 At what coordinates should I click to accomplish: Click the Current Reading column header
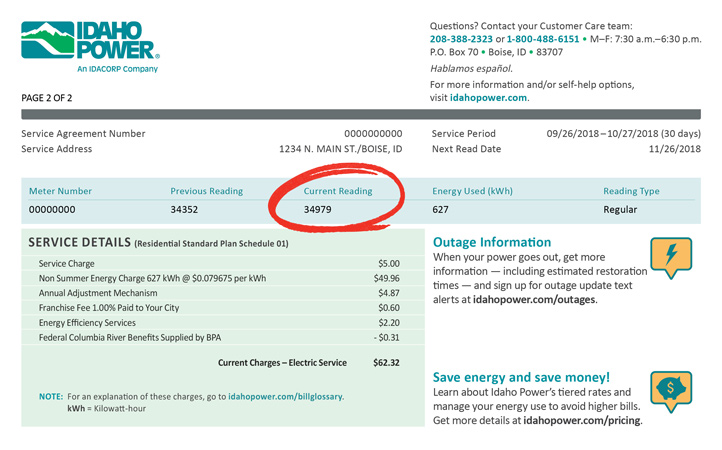(x=338, y=191)
